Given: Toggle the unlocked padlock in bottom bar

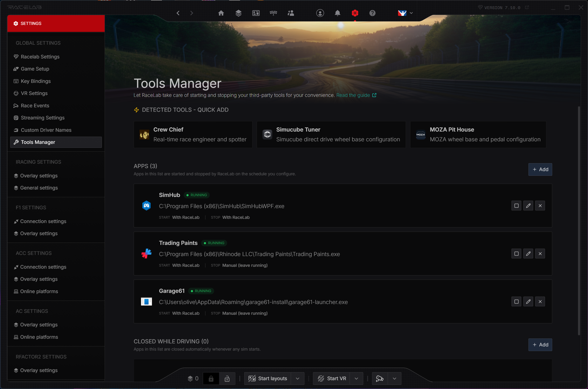Looking at the screenshot, I should 227,379.
